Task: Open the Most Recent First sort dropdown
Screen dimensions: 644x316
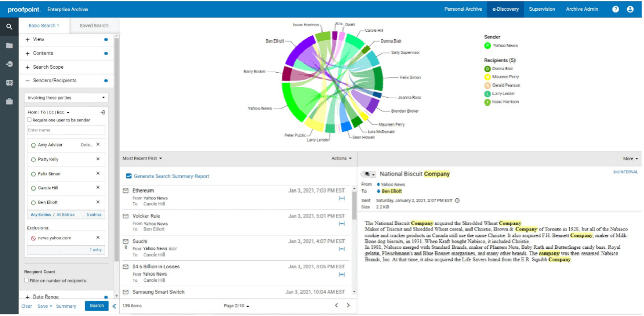Action: [x=142, y=159]
